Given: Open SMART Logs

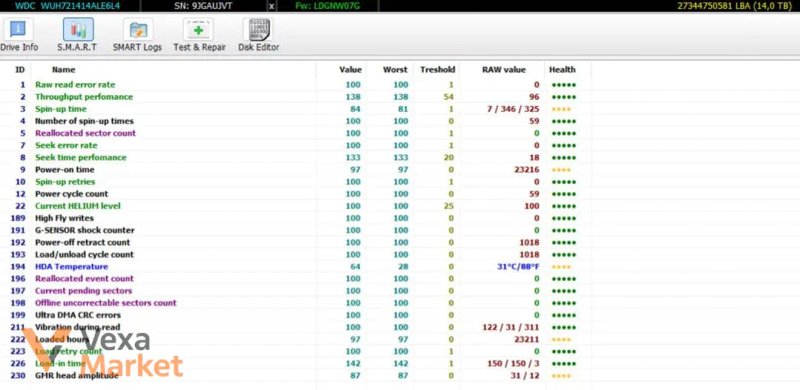Looking at the screenshot, I should click(x=137, y=35).
